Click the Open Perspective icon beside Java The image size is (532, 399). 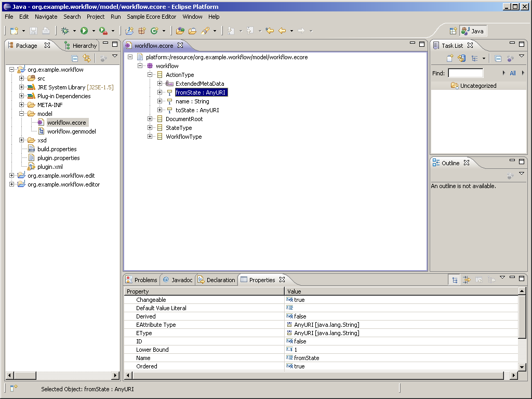453,31
